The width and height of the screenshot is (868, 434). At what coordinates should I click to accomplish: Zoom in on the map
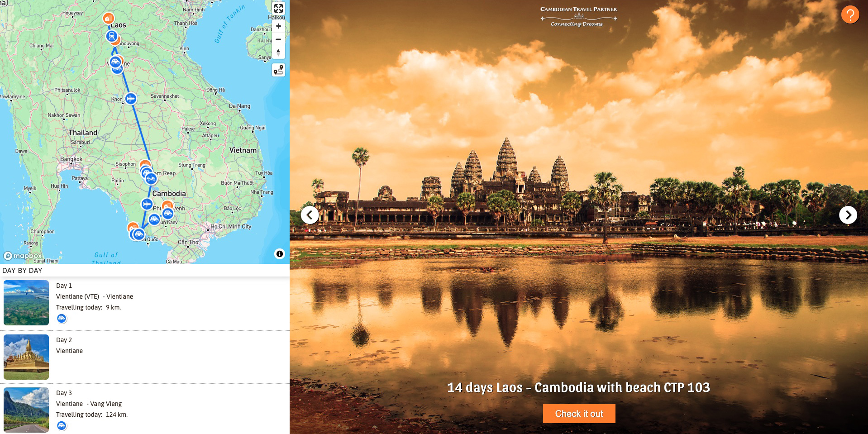point(278,26)
